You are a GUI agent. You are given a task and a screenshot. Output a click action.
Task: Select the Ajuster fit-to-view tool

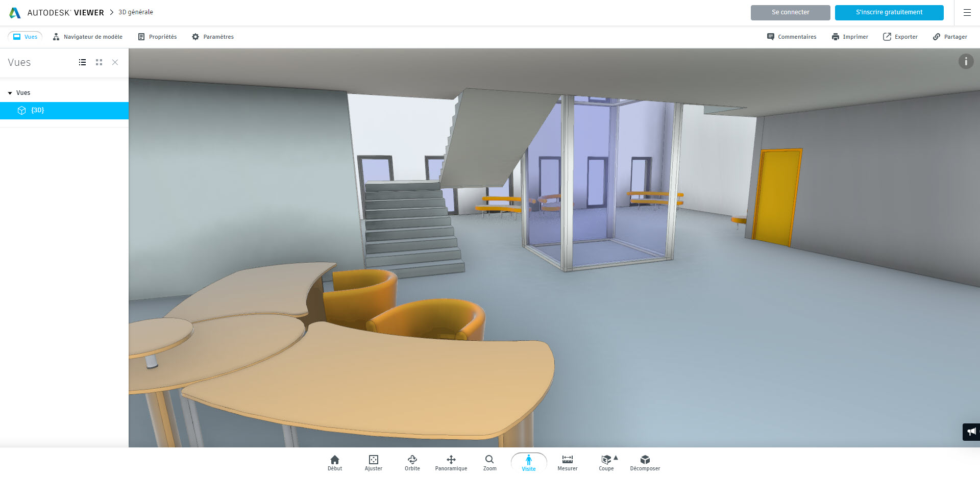coord(373,462)
